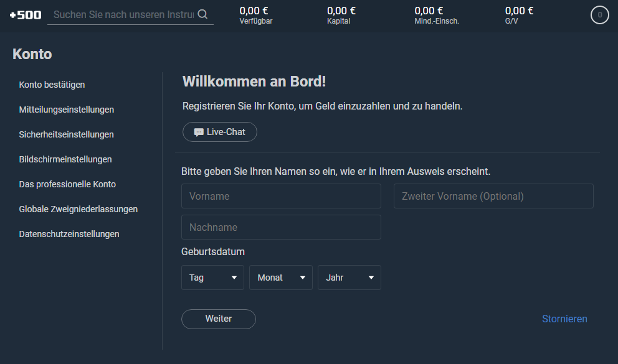This screenshot has width=618, height=364.
Task: Expand the Monat month dropdown
Action: 280,278
